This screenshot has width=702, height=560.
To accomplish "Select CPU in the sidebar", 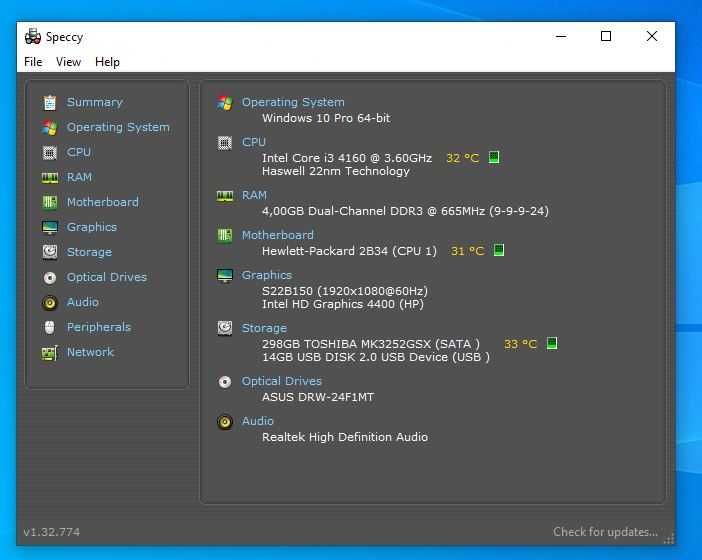I will (x=79, y=152).
